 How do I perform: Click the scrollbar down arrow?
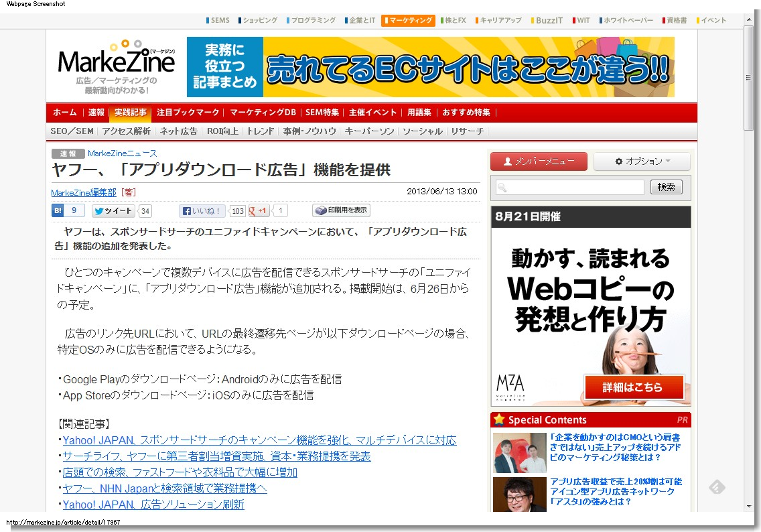[x=749, y=507]
